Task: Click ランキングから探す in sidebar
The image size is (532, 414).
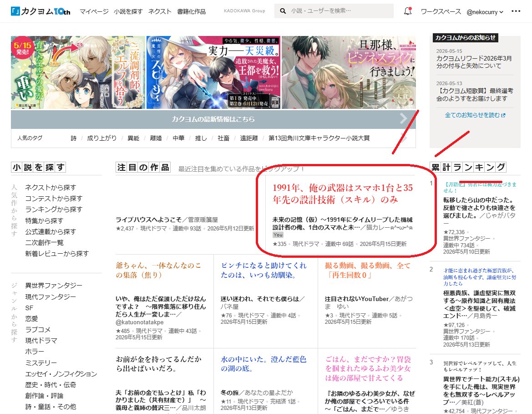Action: 54,209
